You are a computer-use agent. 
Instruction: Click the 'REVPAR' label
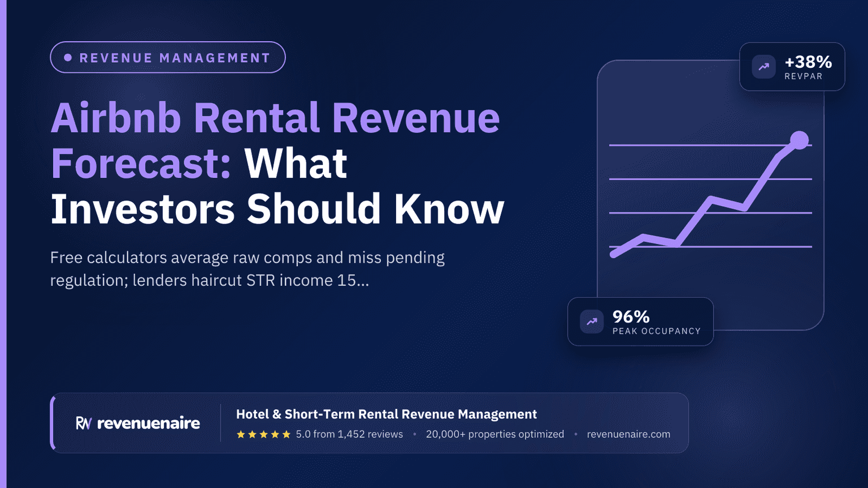[804, 76]
